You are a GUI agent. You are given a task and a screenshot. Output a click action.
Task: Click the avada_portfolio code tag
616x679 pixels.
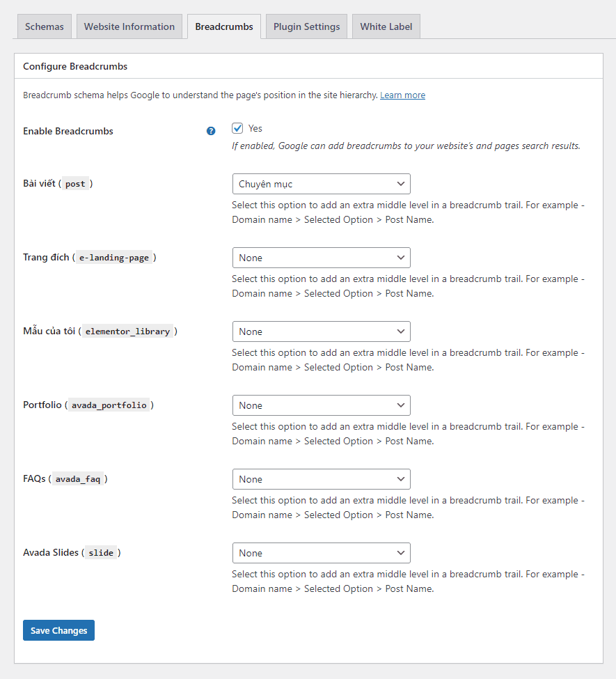(109, 405)
